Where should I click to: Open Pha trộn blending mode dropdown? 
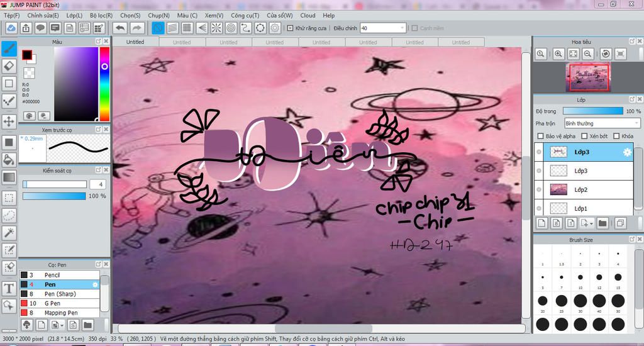point(602,123)
